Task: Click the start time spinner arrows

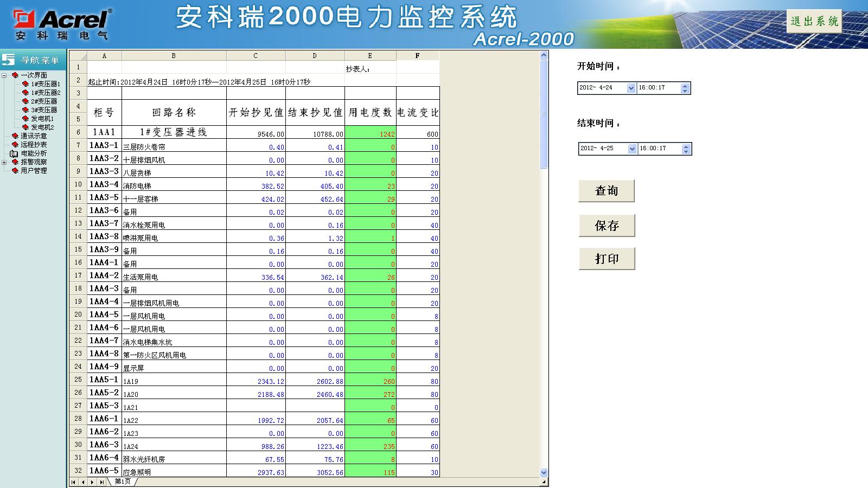Action: point(685,88)
